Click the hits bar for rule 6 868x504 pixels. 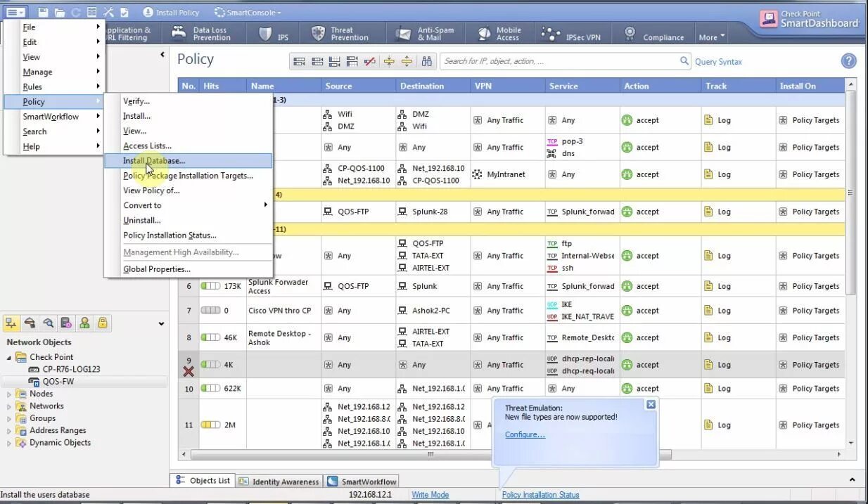tap(210, 286)
